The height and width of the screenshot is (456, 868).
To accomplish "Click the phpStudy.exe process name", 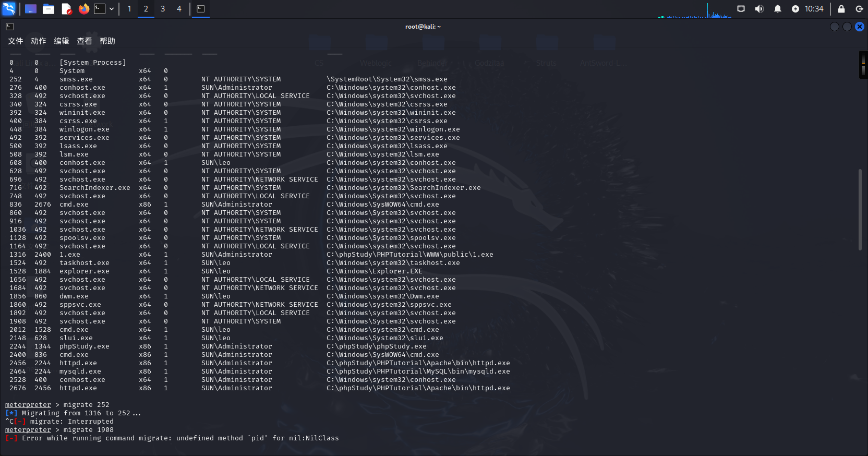I will [85, 346].
